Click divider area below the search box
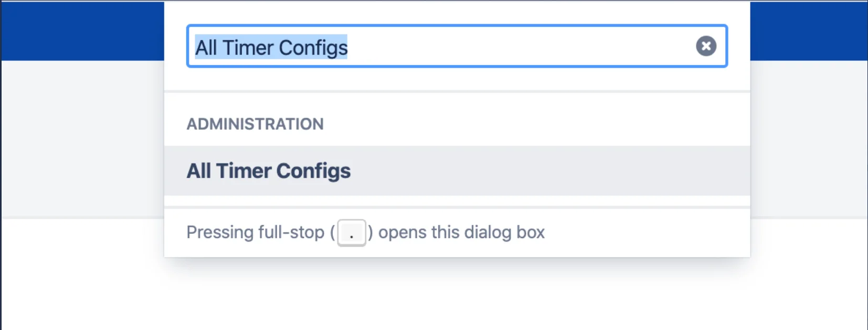The width and height of the screenshot is (868, 330). (x=457, y=91)
